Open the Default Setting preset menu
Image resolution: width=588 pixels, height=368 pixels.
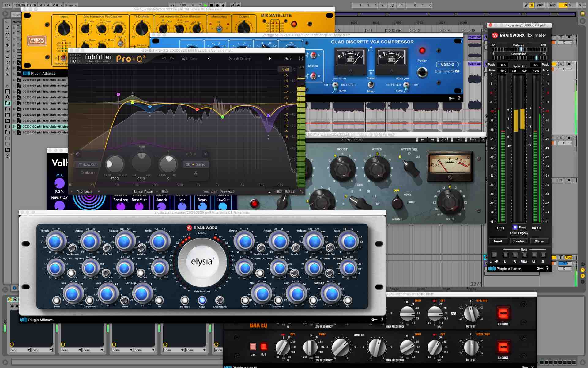239,59
